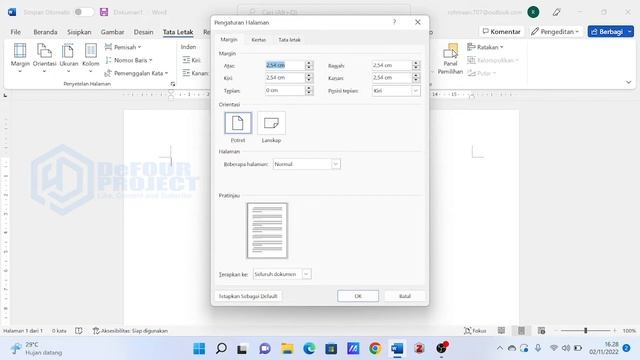This screenshot has height=360, width=640.
Task: Adjust the Atas margin spinner arrows
Action: (x=309, y=65)
